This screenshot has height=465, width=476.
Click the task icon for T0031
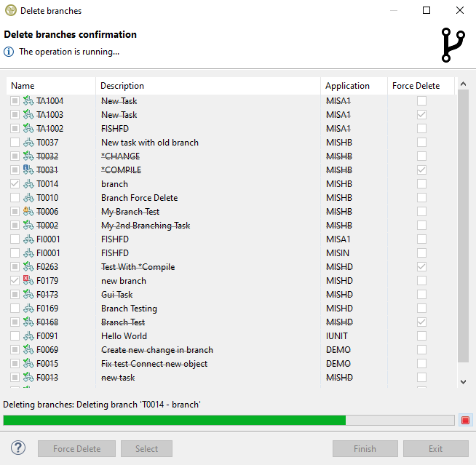tap(29, 170)
